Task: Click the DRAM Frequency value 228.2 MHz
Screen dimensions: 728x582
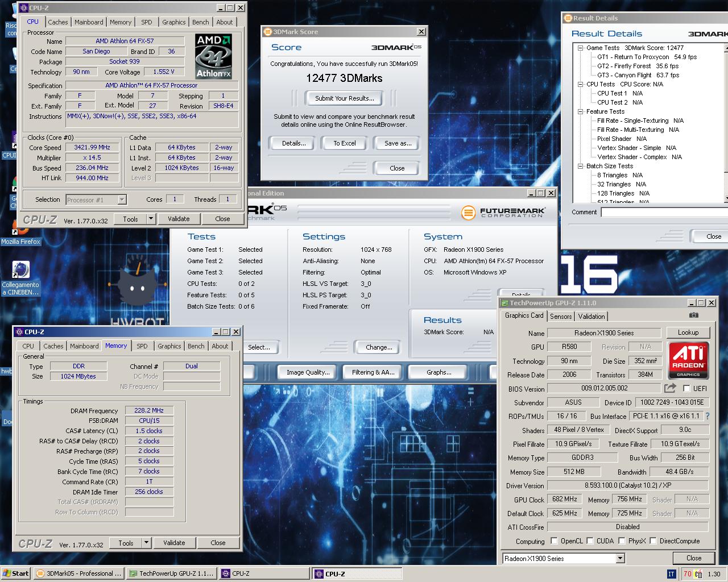Action: pos(149,410)
